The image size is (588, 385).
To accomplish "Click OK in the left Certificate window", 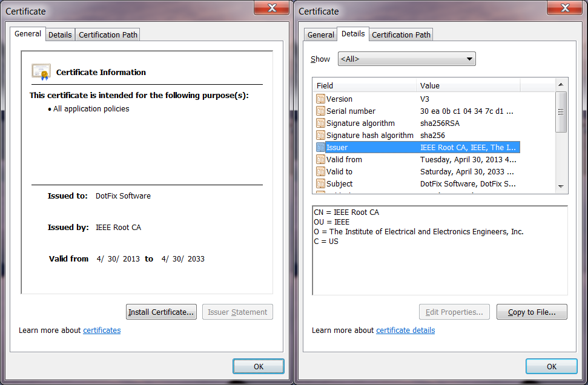I will (259, 366).
